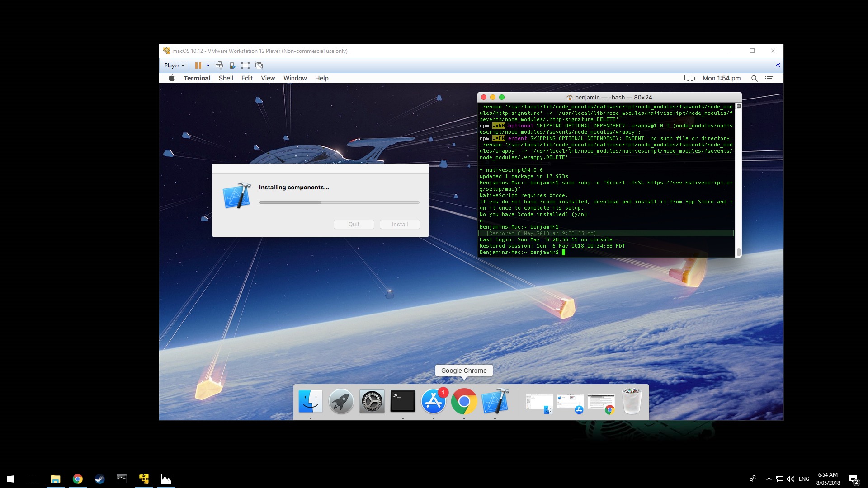The width and height of the screenshot is (868, 488).
Task: Expand the power options arrow beside pause
Action: click(208, 66)
